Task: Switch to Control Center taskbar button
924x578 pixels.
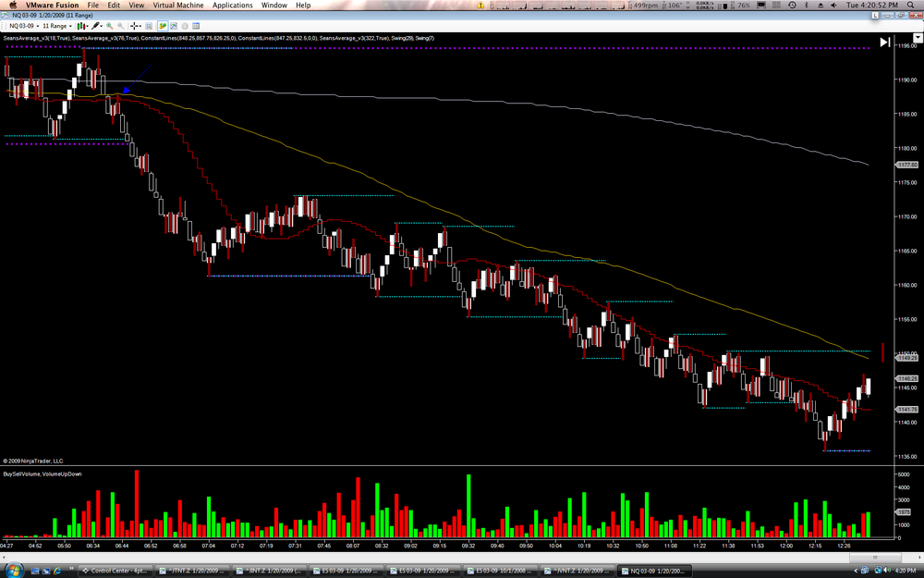Action: [115, 571]
